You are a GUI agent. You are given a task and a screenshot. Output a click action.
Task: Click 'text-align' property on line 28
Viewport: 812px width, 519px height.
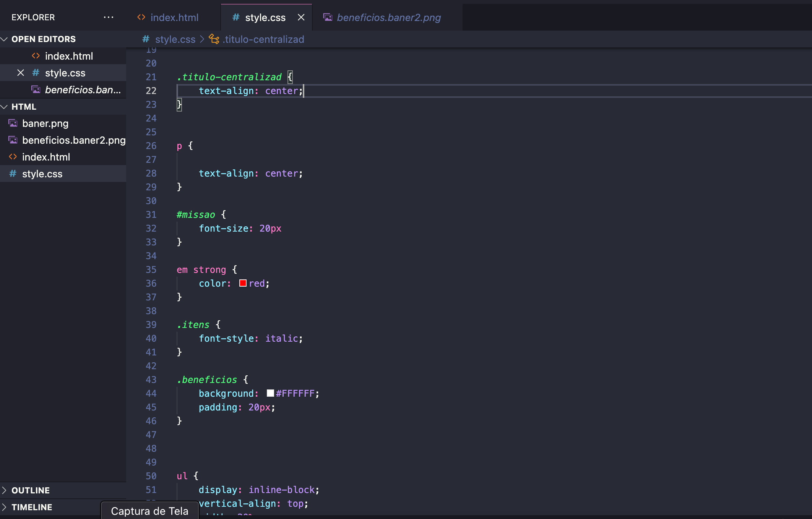point(226,173)
